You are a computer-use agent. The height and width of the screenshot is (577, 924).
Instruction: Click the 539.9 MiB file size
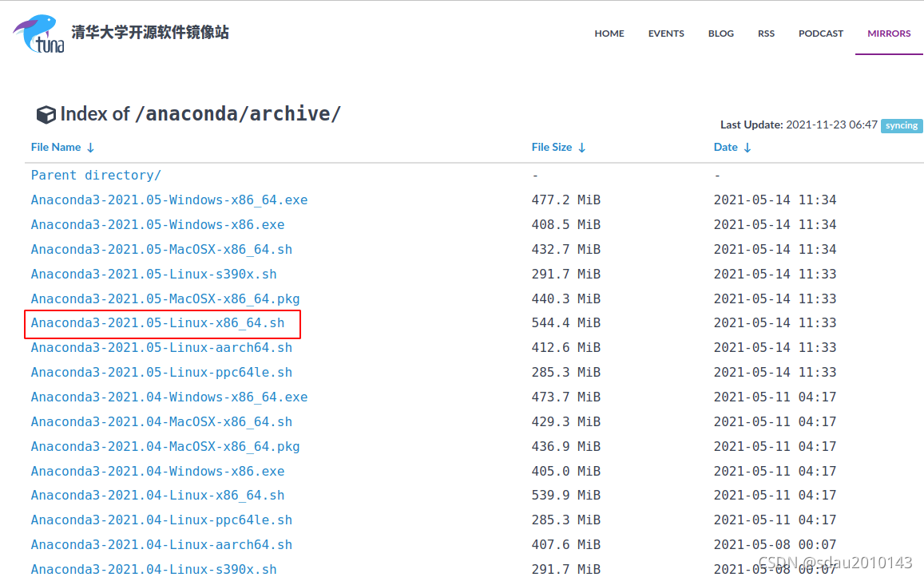pos(565,495)
